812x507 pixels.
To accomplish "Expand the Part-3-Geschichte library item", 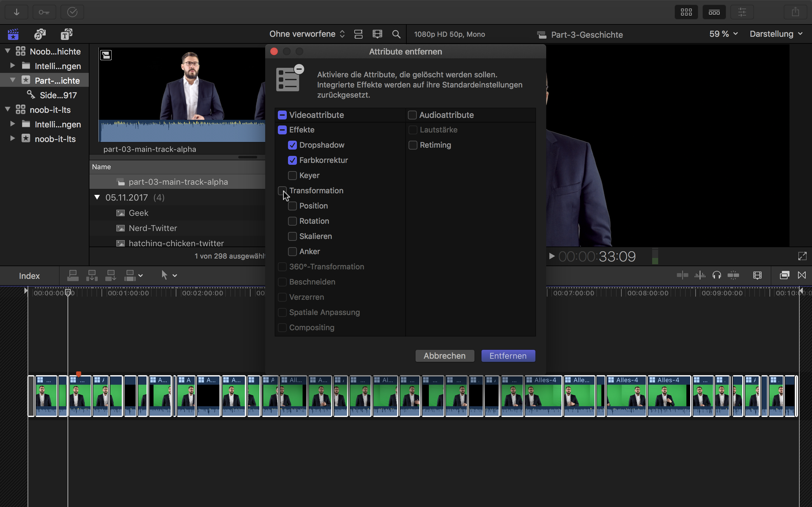I will pyautogui.click(x=12, y=80).
